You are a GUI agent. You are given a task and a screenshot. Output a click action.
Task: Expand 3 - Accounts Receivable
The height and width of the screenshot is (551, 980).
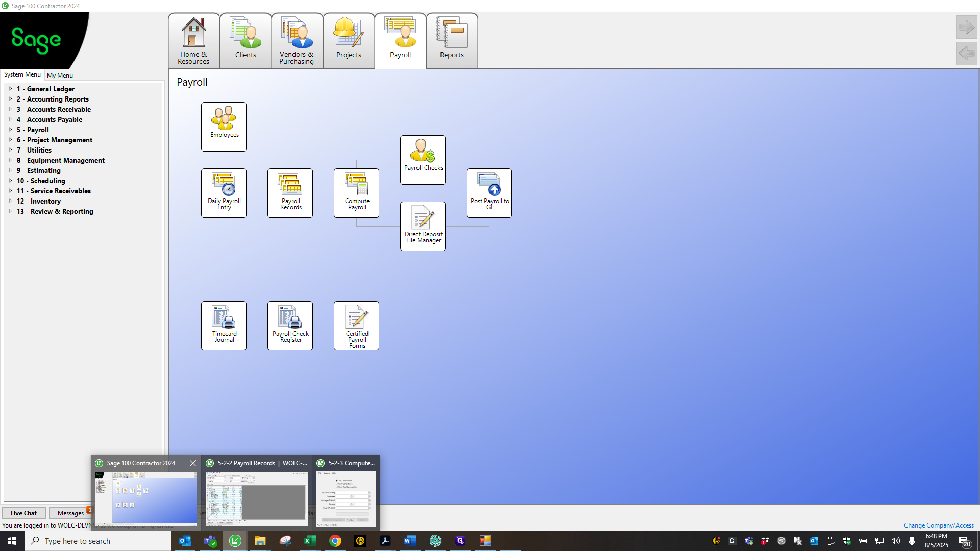tap(10, 109)
